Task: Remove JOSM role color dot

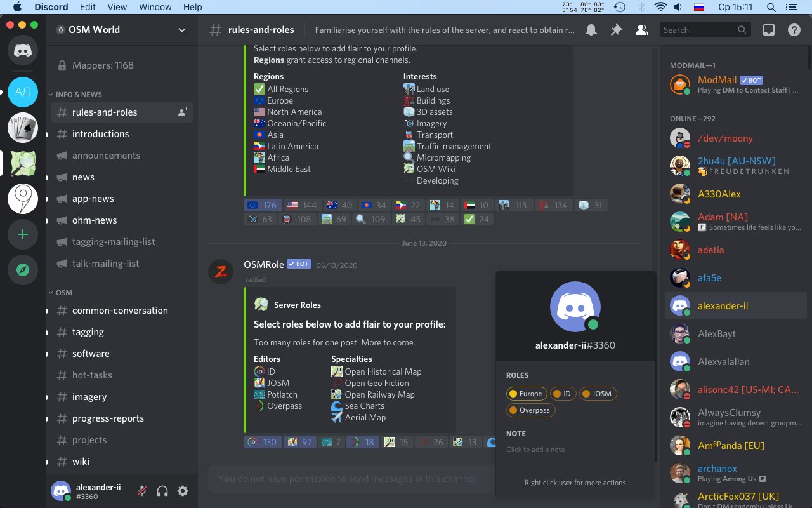Action: (587, 394)
